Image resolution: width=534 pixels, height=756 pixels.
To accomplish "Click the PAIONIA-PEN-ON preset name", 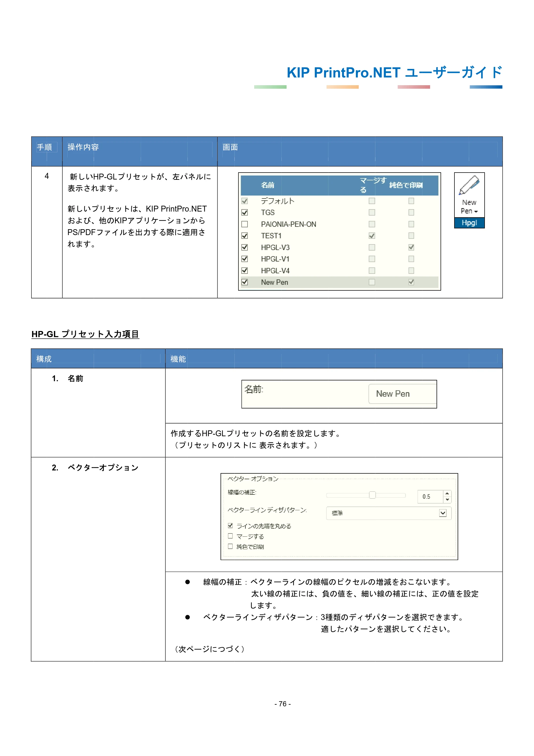I will (289, 224).
